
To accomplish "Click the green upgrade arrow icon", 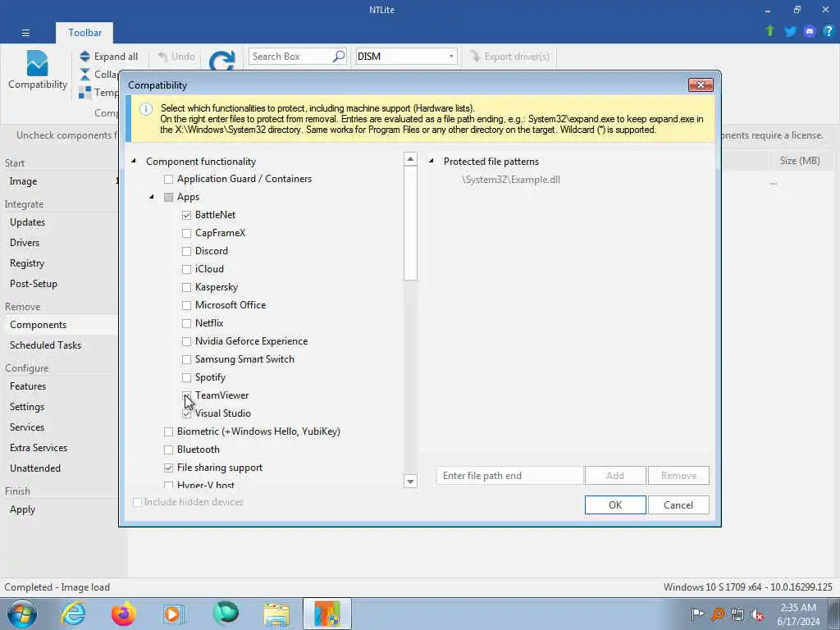I will 770,31.
